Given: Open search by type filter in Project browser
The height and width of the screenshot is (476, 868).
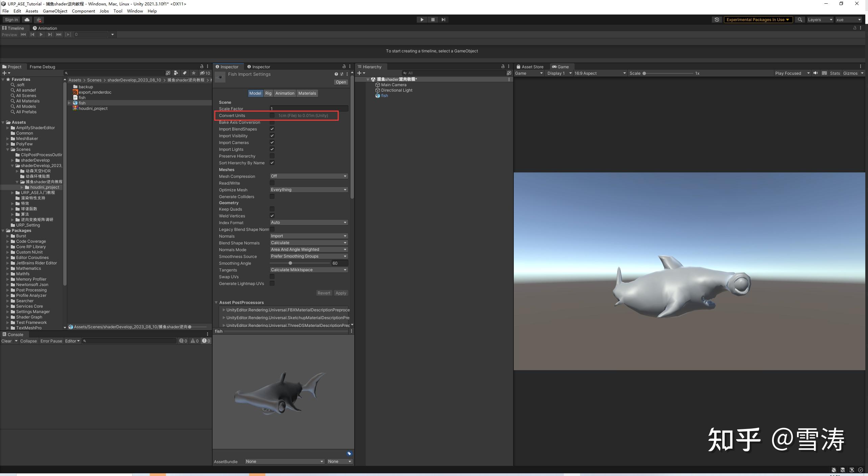Looking at the screenshot, I should [176, 73].
